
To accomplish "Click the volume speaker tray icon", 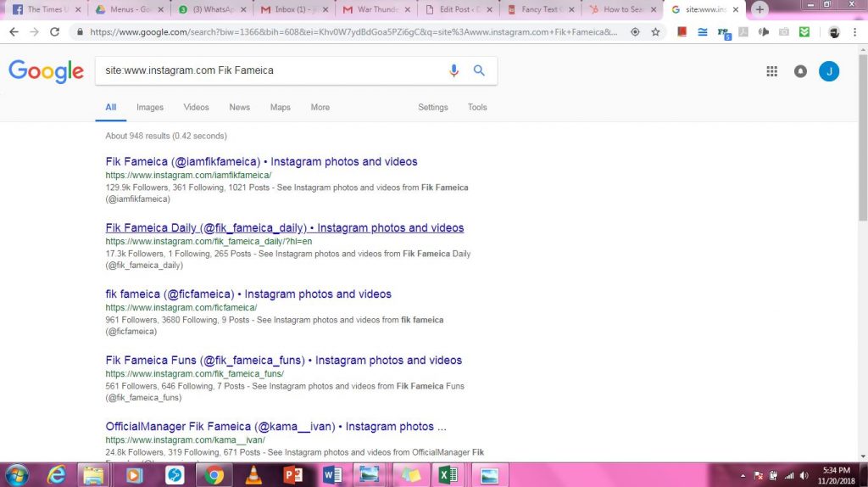I will [x=804, y=476].
